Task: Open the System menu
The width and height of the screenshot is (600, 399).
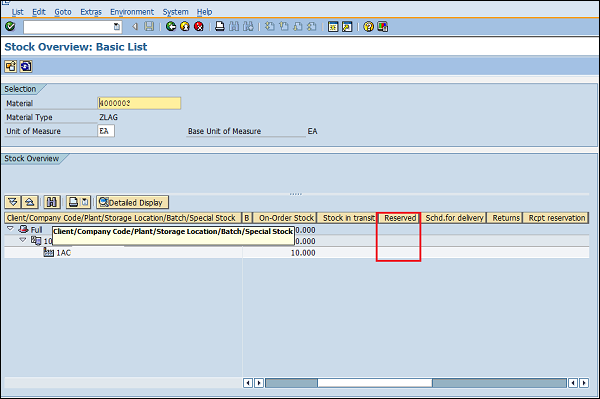Action: point(175,12)
